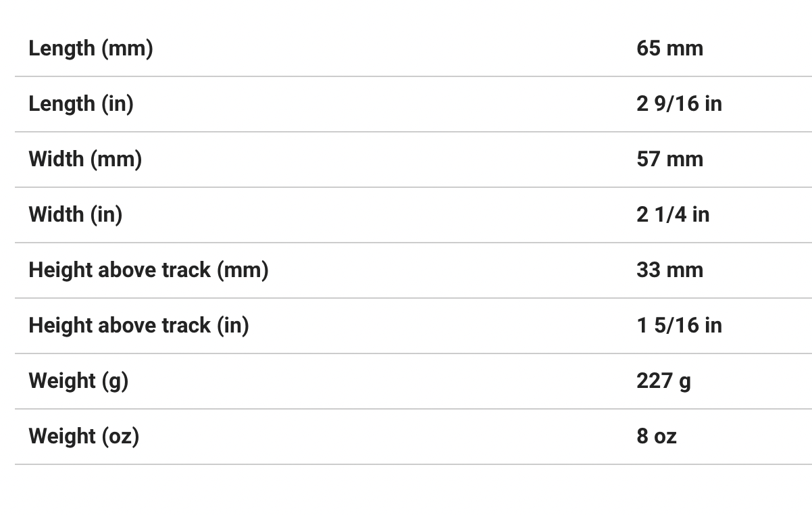Click "Height above track (mm)" label
The height and width of the screenshot is (515, 812).
click(x=149, y=270)
